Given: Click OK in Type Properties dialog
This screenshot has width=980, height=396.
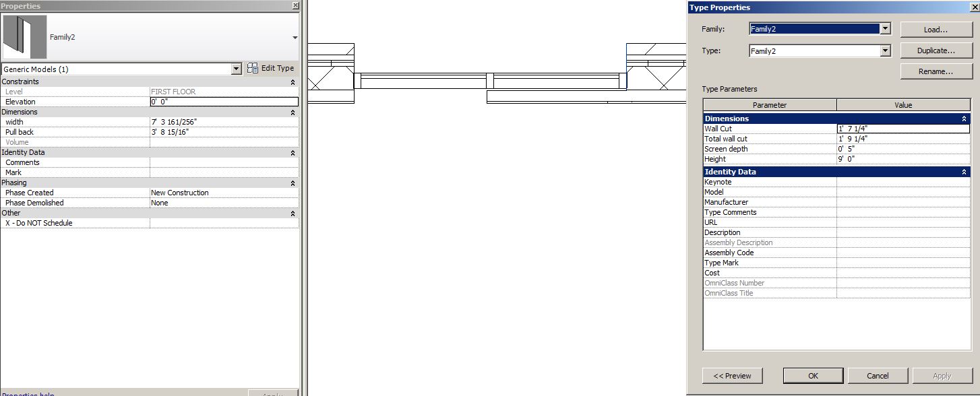Looking at the screenshot, I should click(813, 376).
